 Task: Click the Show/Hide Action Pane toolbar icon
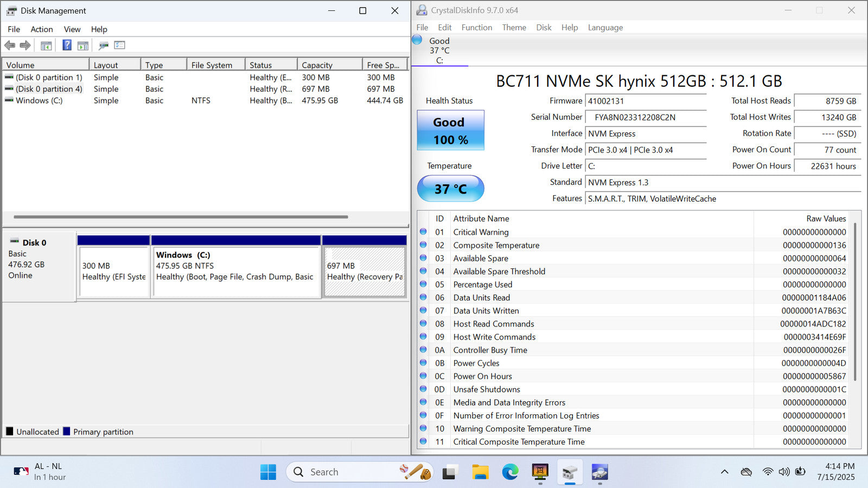[83, 46]
